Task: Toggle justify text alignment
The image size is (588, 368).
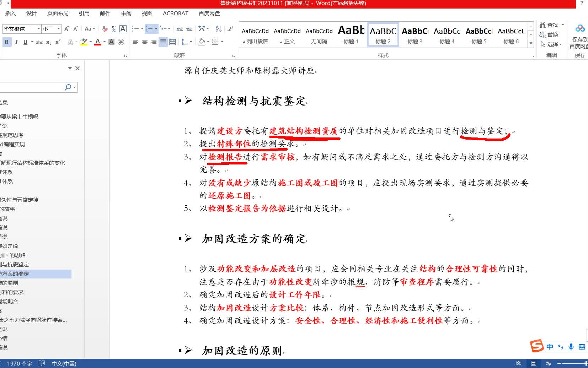Action: [163, 42]
